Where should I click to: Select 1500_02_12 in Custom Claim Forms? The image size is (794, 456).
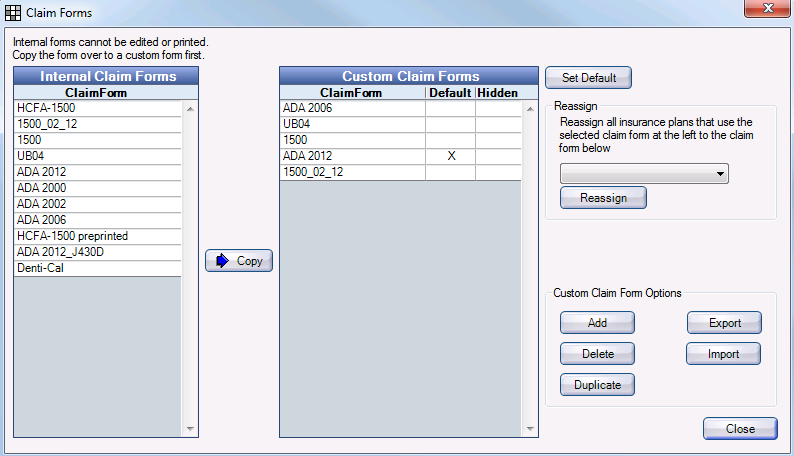pyautogui.click(x=401, y=172)
